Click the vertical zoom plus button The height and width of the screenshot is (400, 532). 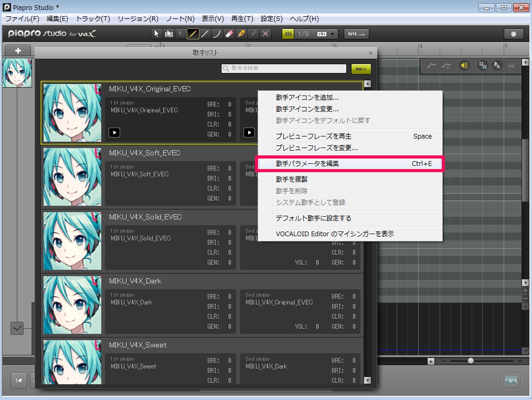525,291
